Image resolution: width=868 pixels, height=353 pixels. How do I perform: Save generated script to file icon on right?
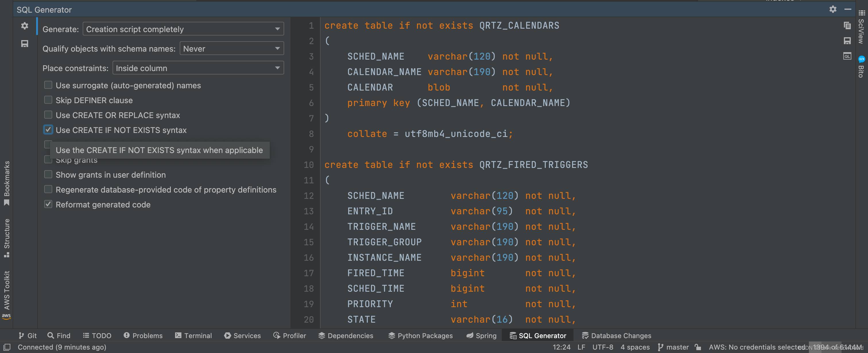pyautogui.click(x=847, y=41)
